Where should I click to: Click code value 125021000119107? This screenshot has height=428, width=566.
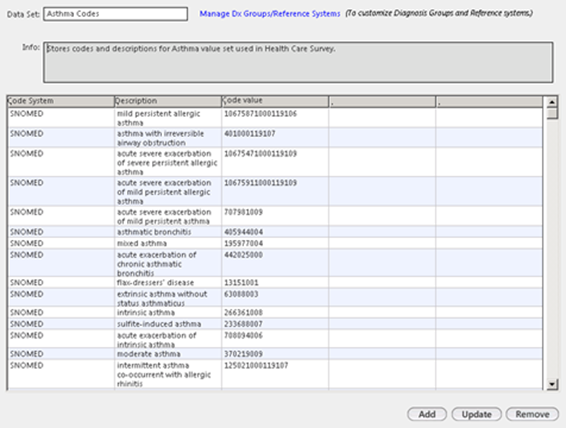[x=256, y=366]
